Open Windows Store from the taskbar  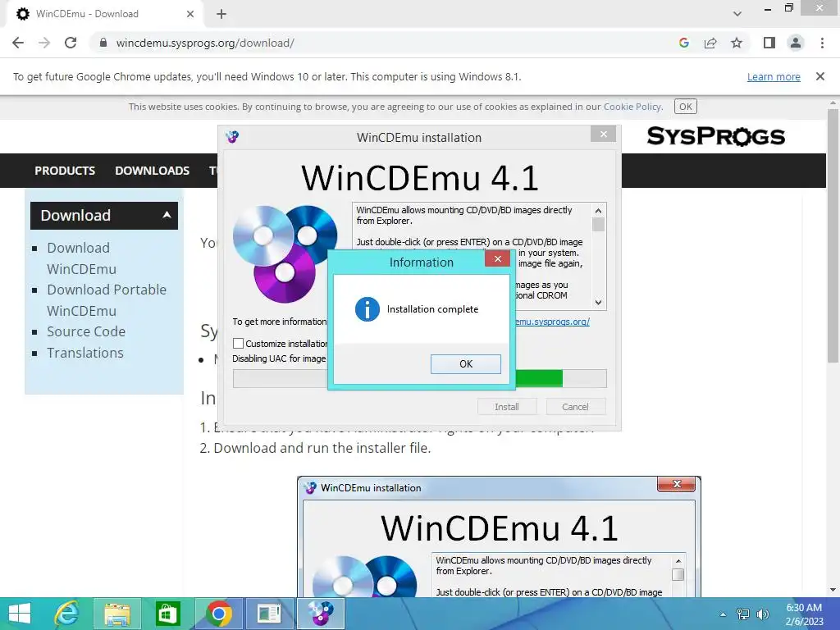tap(167, 614)
